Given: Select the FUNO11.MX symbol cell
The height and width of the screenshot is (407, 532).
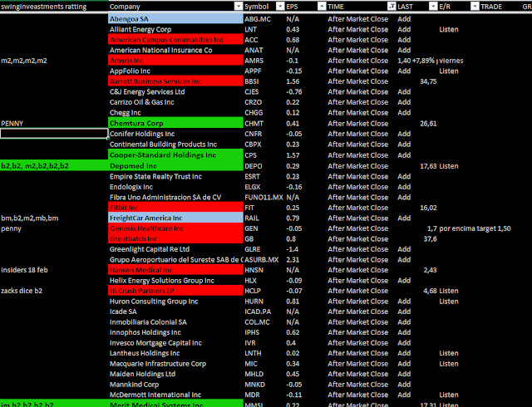Looking at the screenshot, I should point(264,198).
